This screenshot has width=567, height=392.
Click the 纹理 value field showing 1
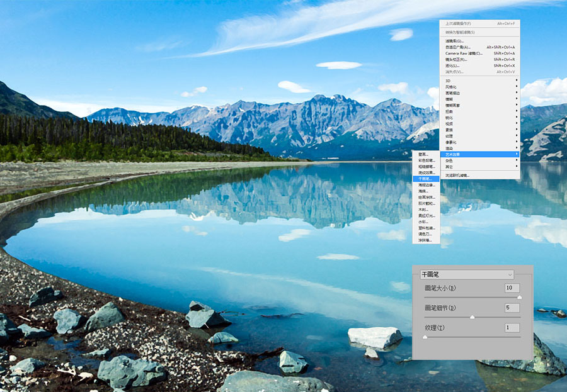tap(512, 328)
